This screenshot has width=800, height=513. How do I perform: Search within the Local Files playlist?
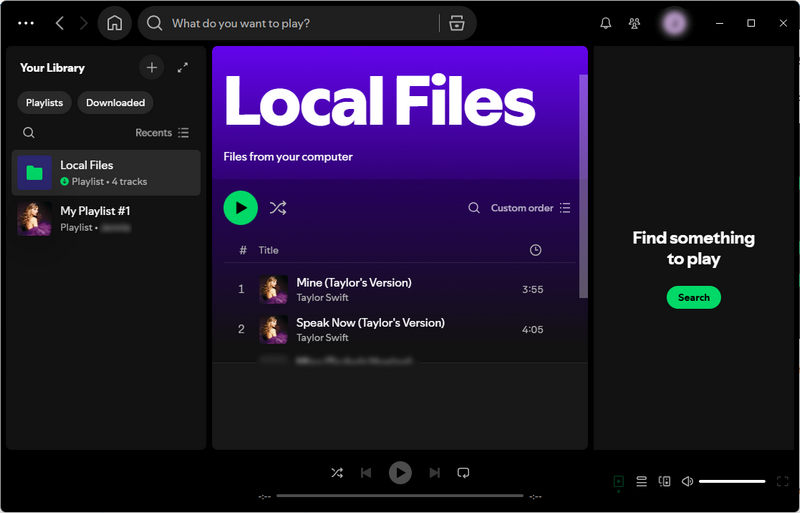(x=474, y=208)
